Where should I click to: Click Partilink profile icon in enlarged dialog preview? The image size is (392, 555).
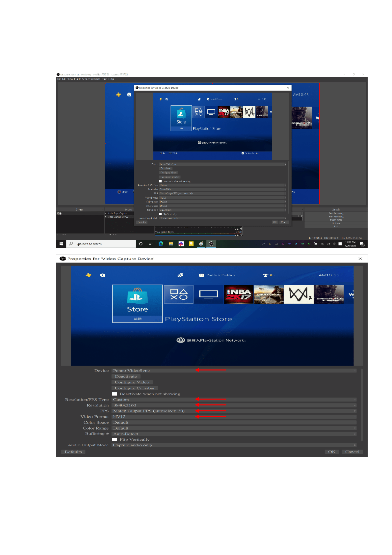point(201,275)
